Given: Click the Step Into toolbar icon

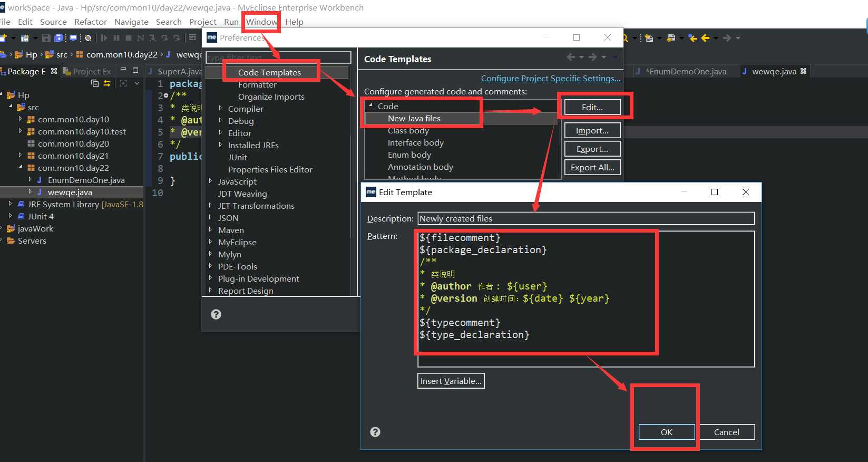Looking at the screenshot, I should coord(152,38).
